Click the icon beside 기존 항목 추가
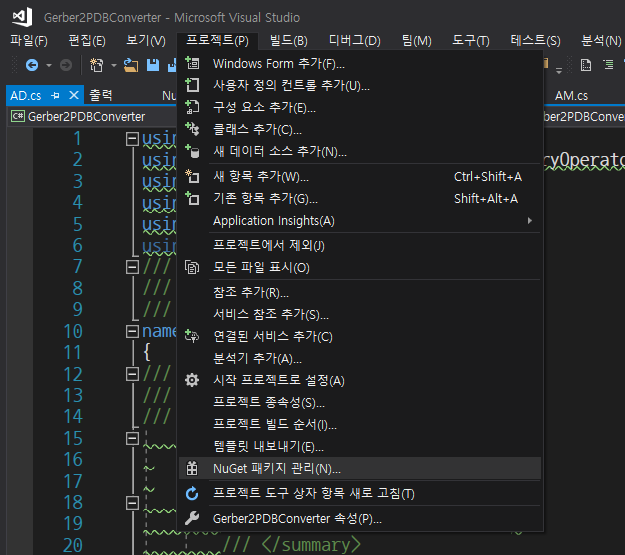This screenshot has width=625, height=555. coord(192,198)
